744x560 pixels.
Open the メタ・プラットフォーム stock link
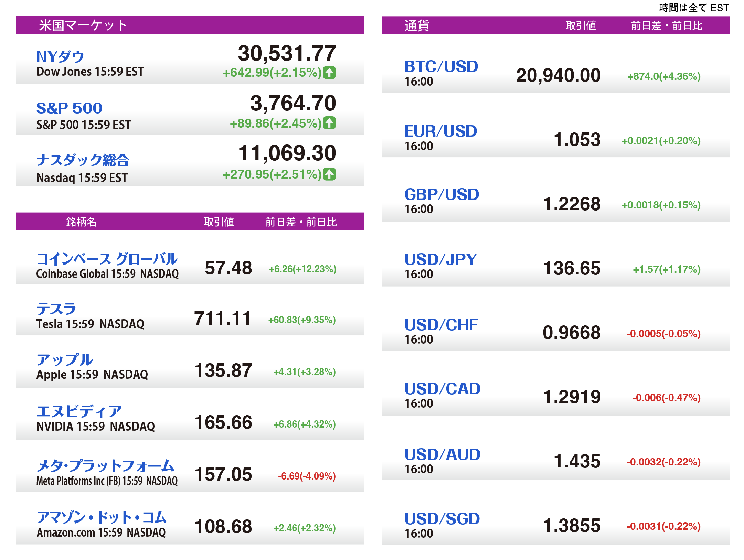pyautogui.click(x=105, y=466)
